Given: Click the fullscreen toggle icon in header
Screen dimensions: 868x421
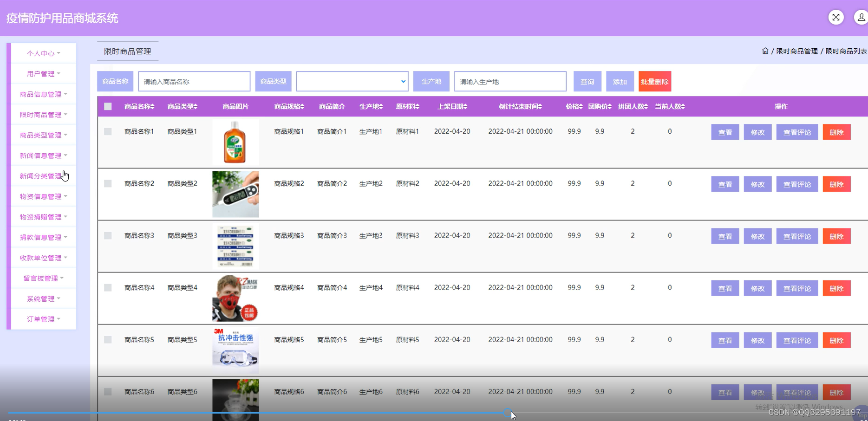Looking at the screenshot, I should coord(836,18).
